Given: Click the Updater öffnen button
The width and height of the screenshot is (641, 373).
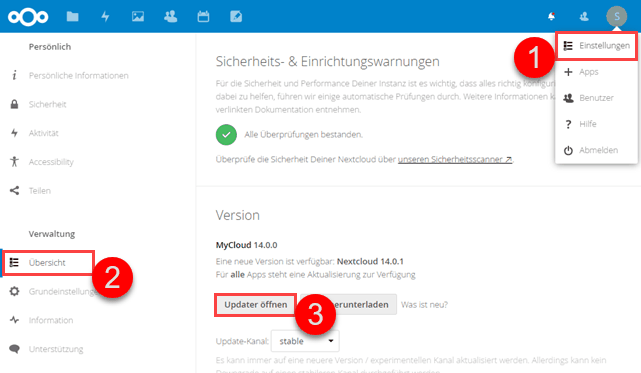Looking at the screenshot, I should coord(256,305).
